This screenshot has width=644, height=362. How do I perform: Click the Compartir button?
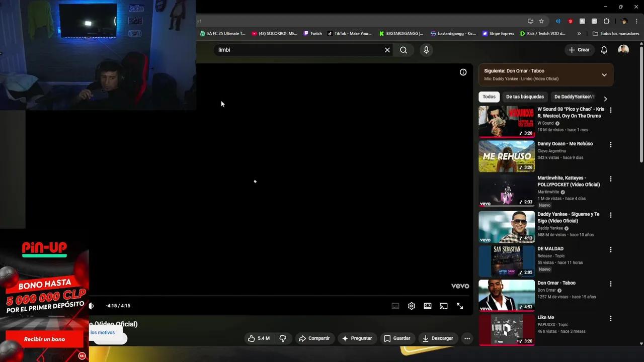315,338
